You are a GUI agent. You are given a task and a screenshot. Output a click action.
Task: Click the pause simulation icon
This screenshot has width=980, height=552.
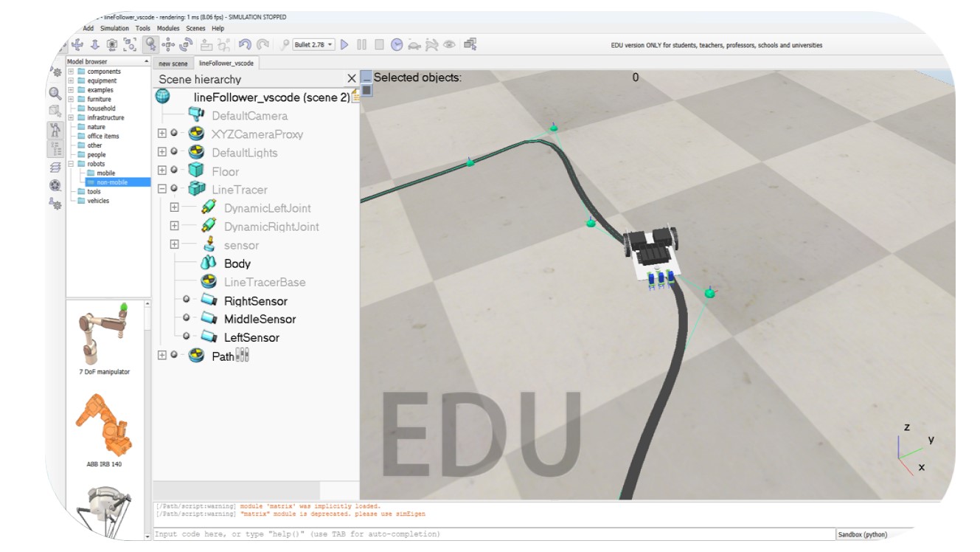tap(361, 45)
